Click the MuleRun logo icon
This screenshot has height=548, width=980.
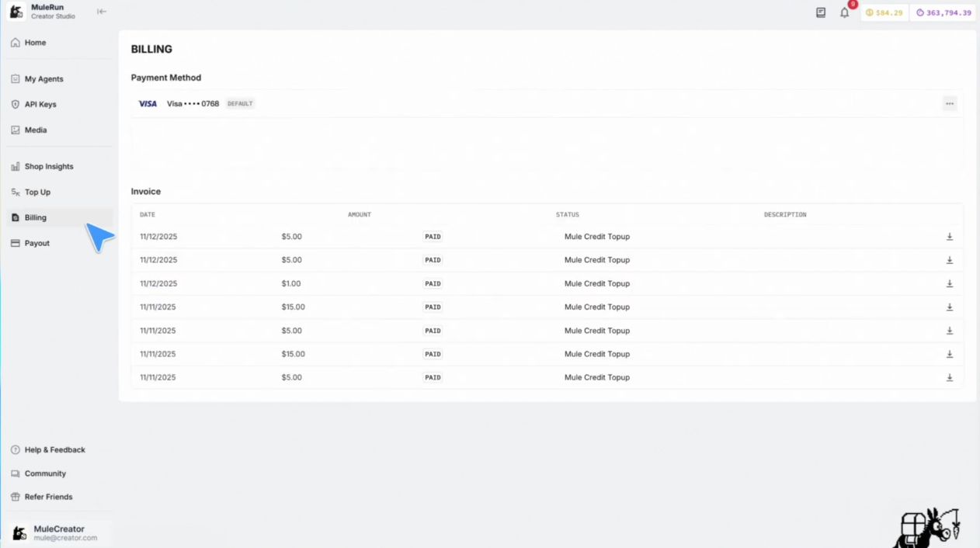point(16,12)
